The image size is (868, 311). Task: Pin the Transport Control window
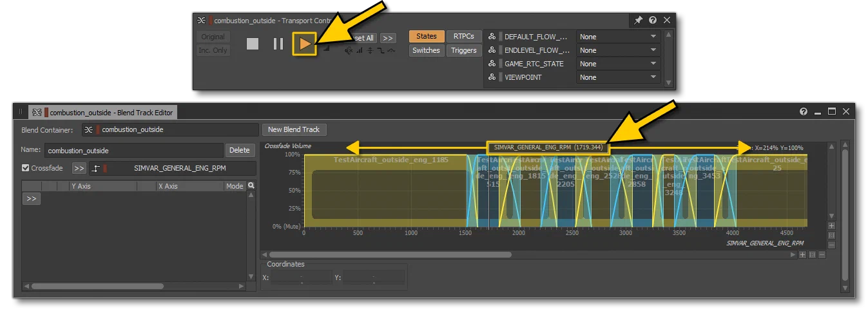[x=638, y=21]
